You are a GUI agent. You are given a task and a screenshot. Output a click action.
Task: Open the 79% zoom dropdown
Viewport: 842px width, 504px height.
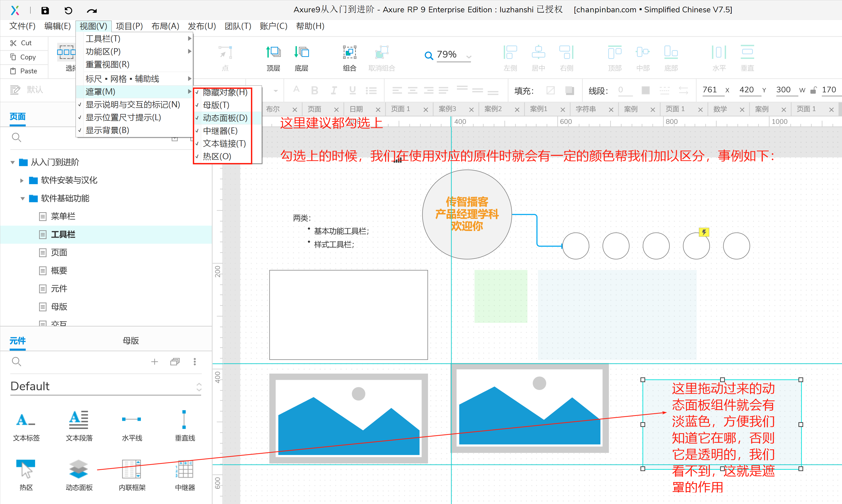(x=469, y=57)
